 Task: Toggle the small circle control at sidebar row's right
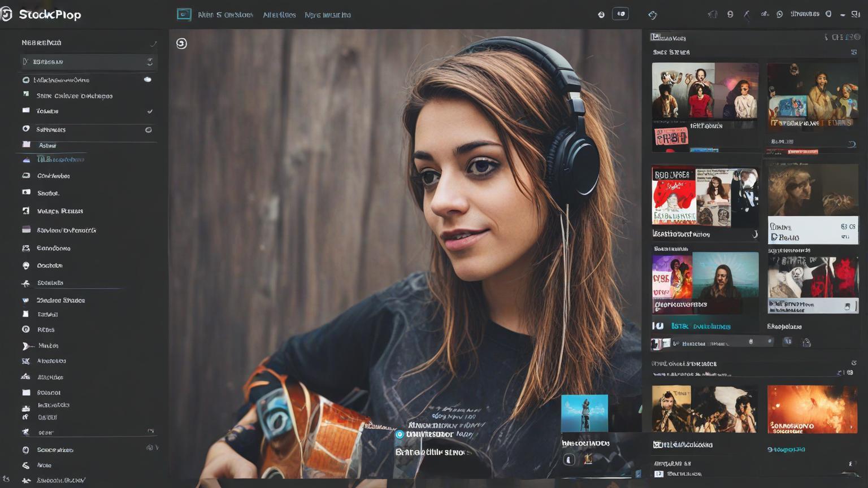(148, 130)
